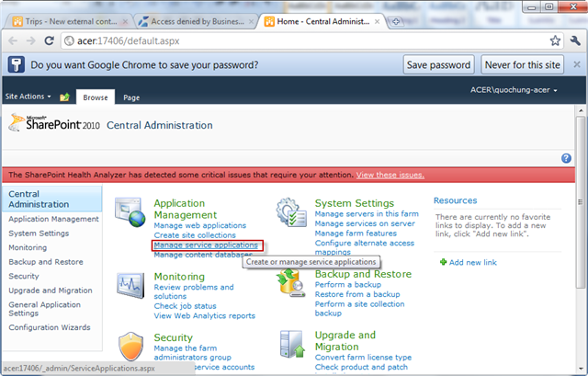The height and width of the screenshot is (376, 588).
Task: Open Configure alternate access mappings link
Action: pos(364,247)
